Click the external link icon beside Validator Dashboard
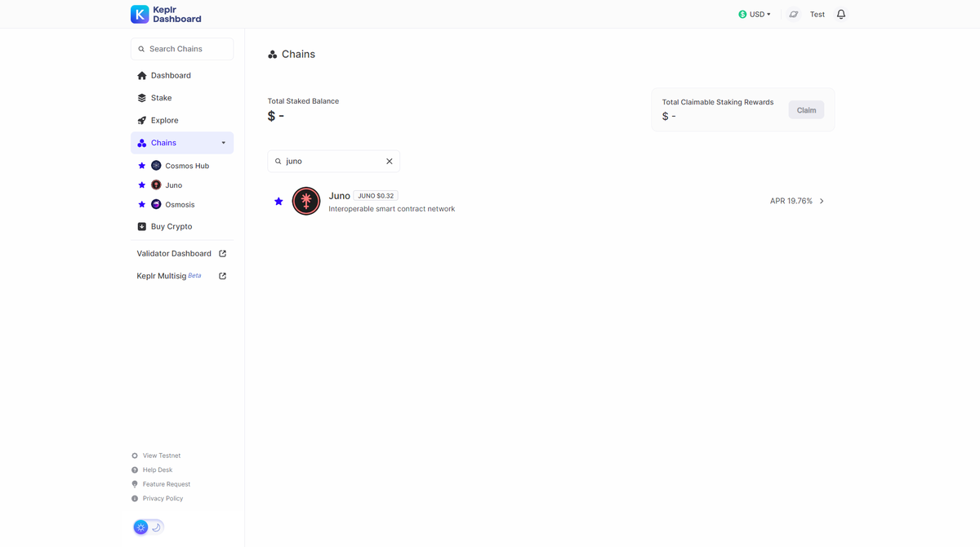980x547 pixels. click(223, 254)
